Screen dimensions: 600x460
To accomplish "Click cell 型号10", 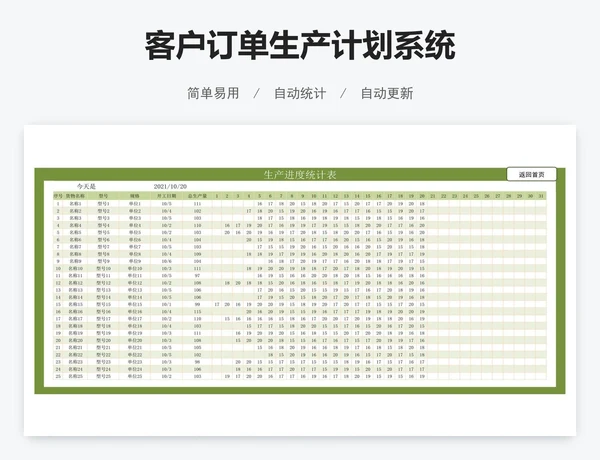I will point(103,268).
